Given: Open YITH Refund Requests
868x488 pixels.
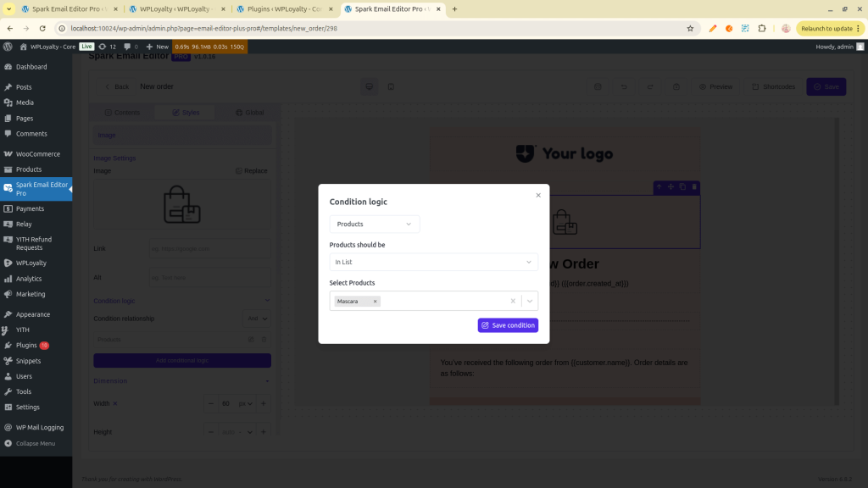Looking at the screenshot, I should 33,243.
